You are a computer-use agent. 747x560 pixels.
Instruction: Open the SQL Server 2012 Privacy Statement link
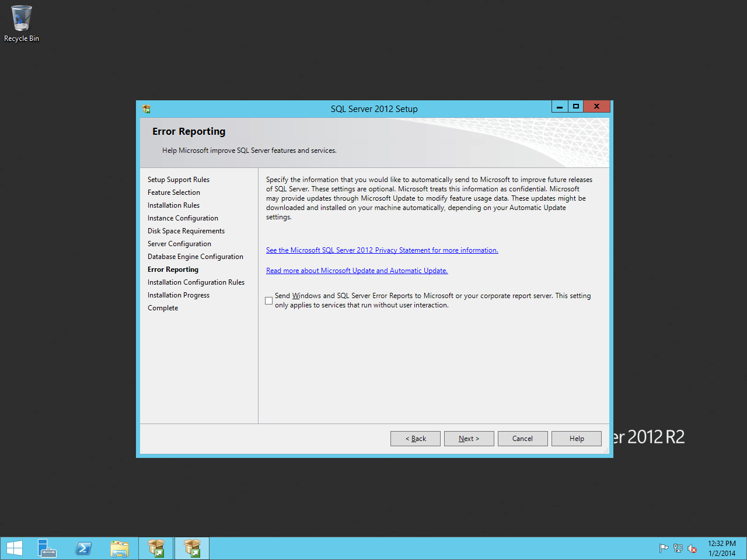(382, 250)
